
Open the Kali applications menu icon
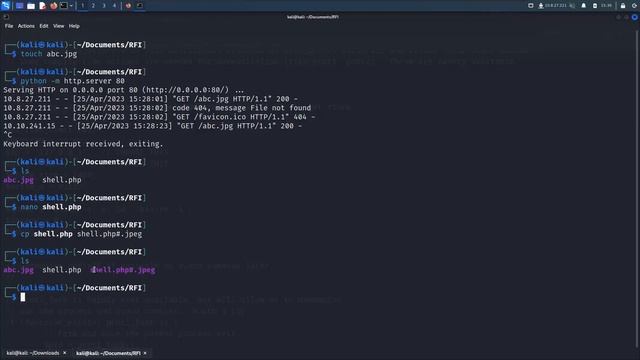click(5, 5)
